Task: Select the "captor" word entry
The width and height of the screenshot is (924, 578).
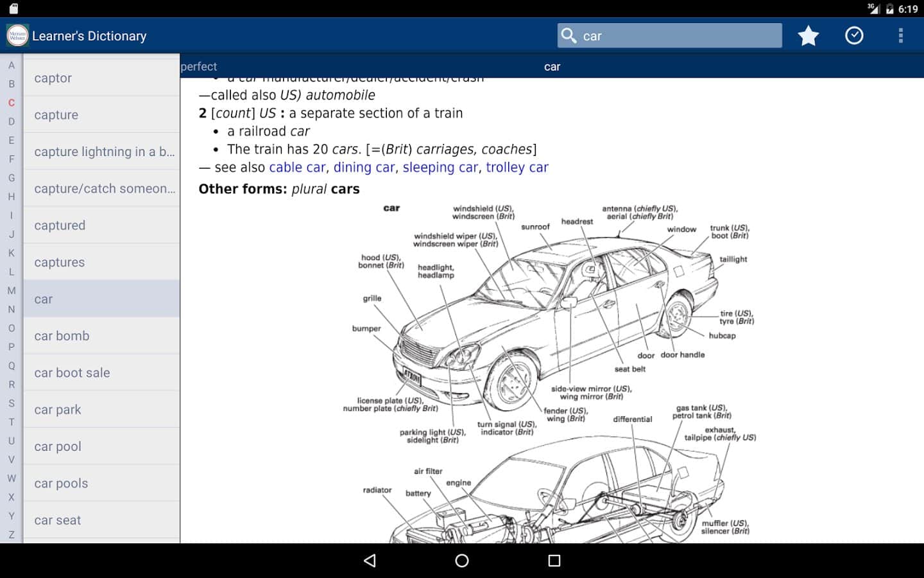Action: coord(53,78)
